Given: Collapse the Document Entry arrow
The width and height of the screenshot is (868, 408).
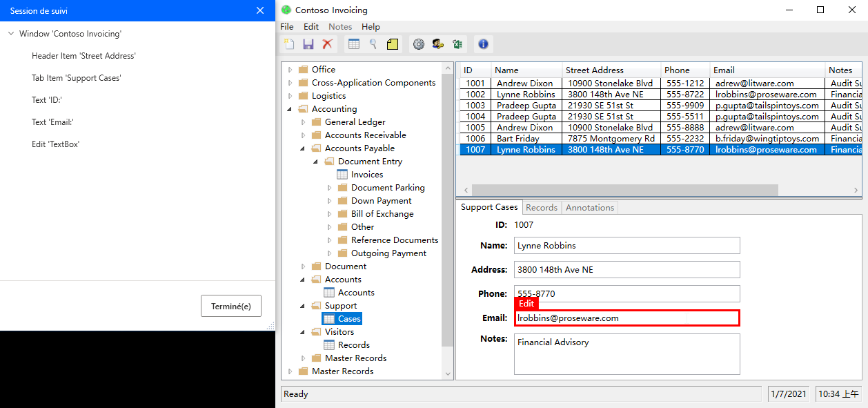Looking at the screenshot, I should (x=316, y=162).
